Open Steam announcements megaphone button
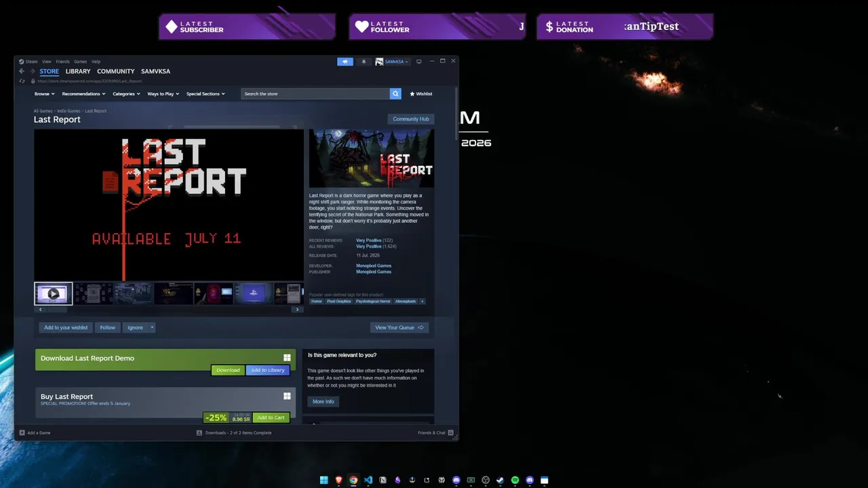 click(345, 62)
